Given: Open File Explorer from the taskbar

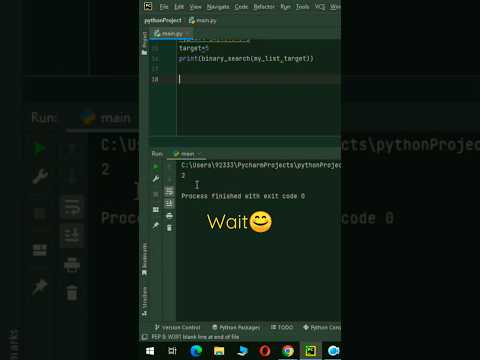Looking at the screenshot, I should (x=219, y=351).
